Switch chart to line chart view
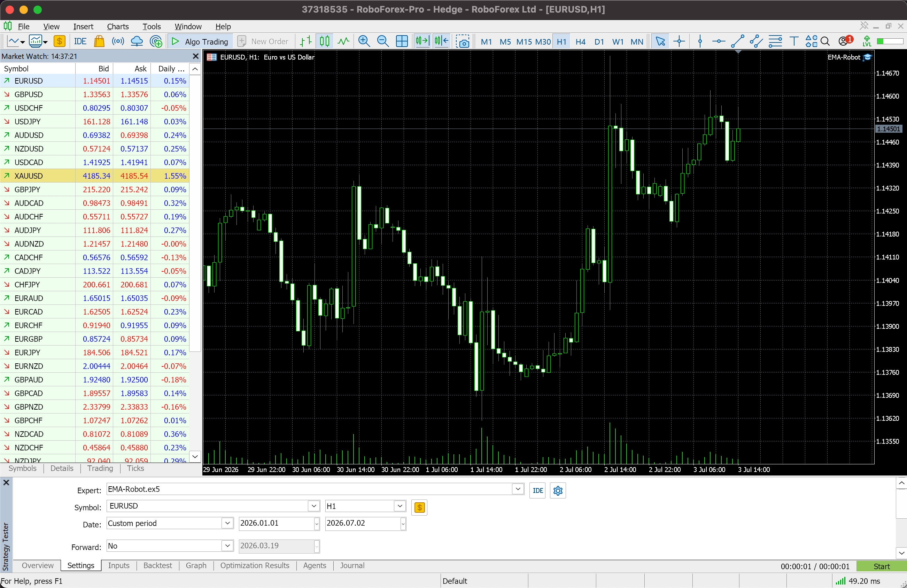Screen dimensions: 907x588 pos(343,41)
